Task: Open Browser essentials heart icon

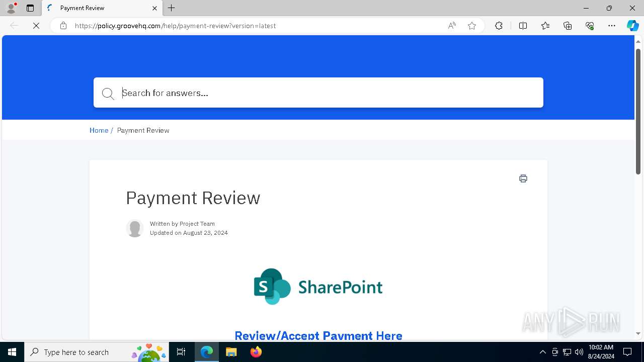Action: [590, 26]
